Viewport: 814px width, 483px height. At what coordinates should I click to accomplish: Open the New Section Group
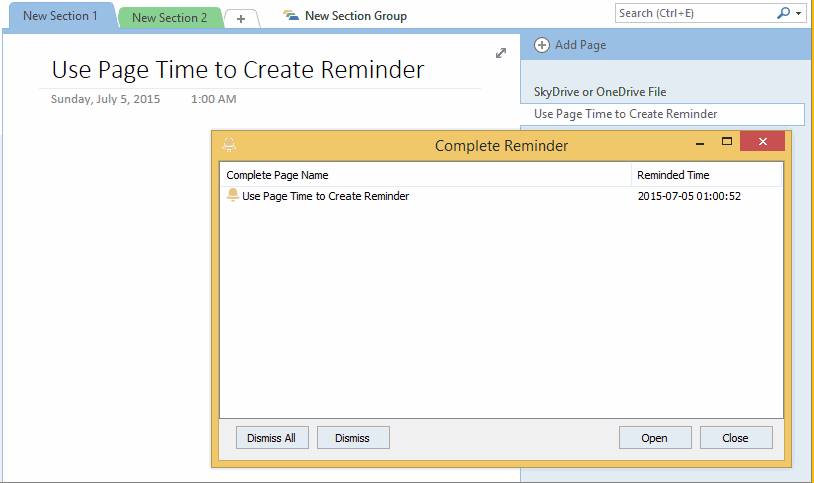tap(356, 16)
